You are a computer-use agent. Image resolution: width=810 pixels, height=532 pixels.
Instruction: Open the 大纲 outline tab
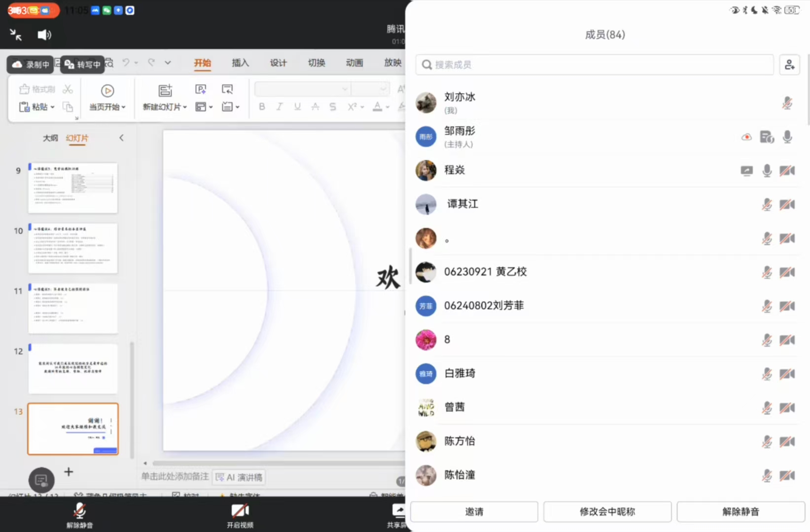pos(50,138)
